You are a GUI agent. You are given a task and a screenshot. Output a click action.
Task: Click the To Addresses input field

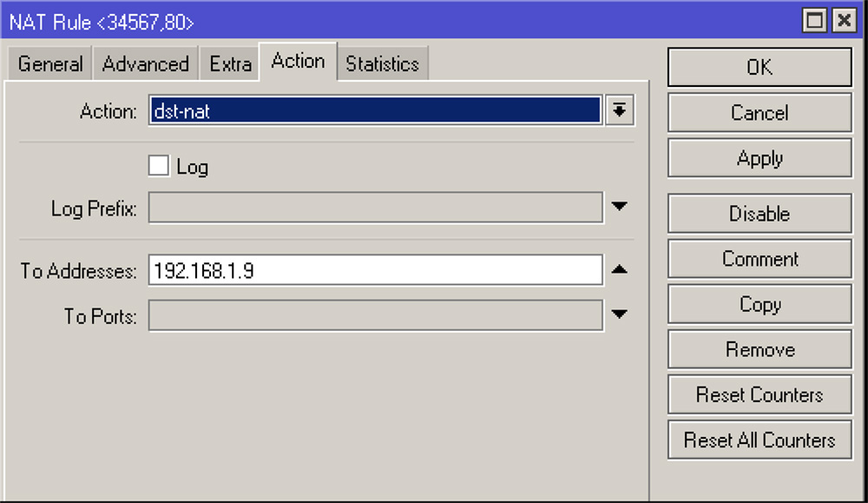(375, 271)
